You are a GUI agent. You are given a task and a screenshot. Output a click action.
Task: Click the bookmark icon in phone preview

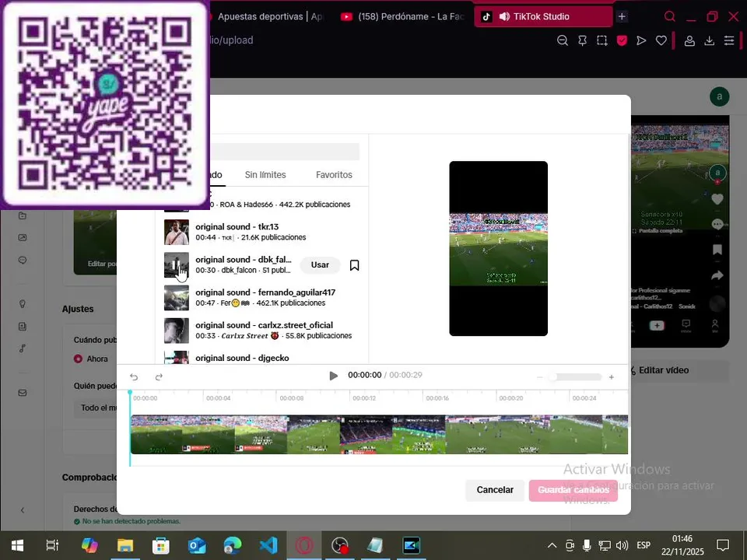coord(717,250)
